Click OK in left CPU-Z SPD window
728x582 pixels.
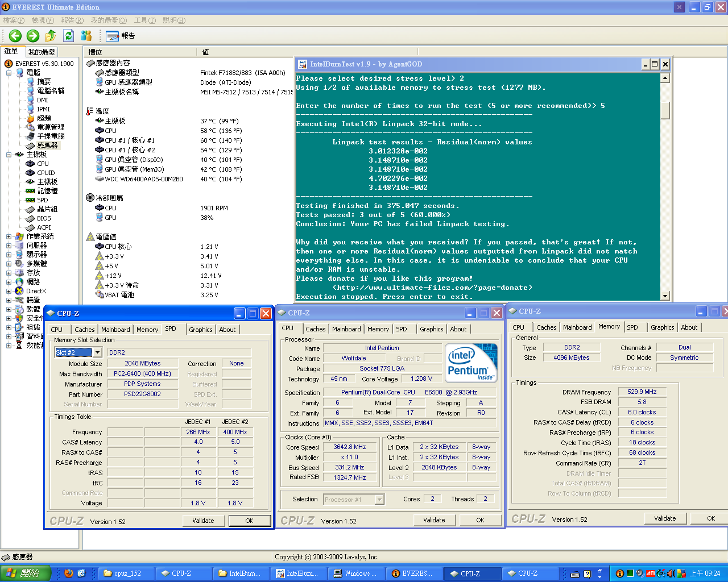(x=249, y=521)
